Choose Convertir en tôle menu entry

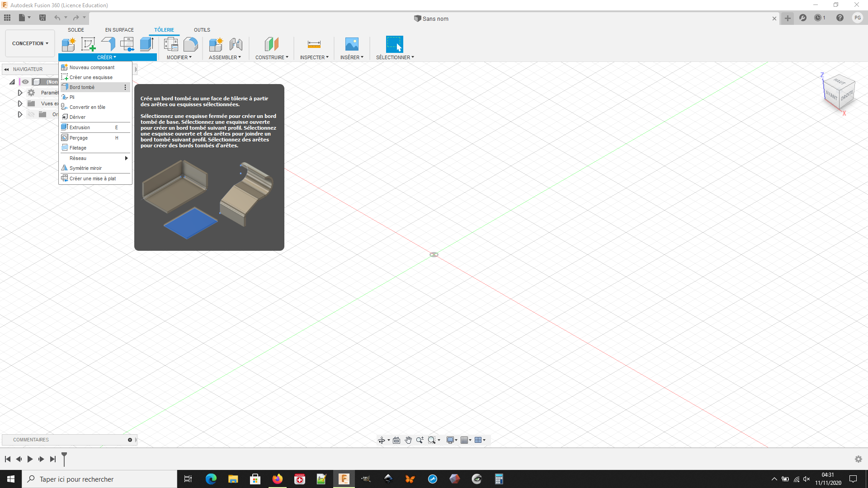point(87,107)
